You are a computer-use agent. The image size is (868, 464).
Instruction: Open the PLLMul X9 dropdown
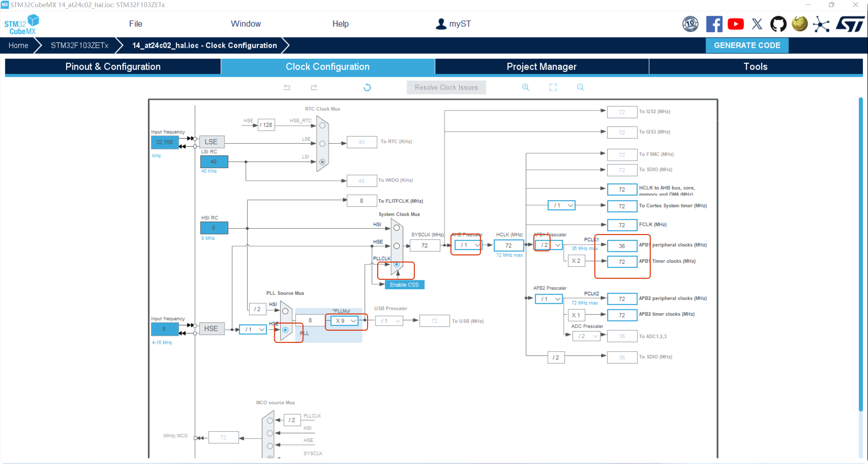(x=345, y=321)
